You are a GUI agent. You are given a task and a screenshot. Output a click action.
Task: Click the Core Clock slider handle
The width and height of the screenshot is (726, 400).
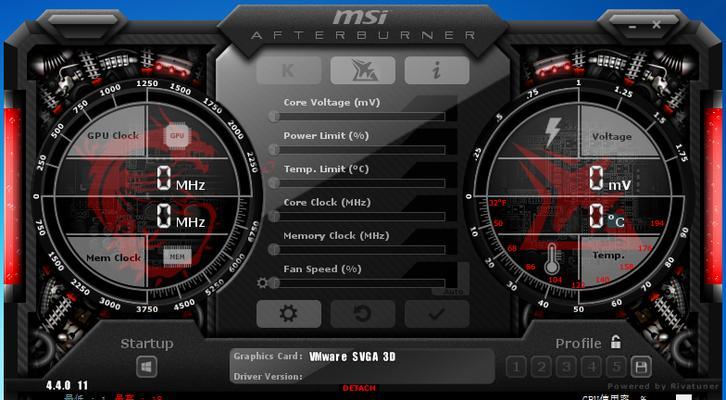tap(274, 216)
